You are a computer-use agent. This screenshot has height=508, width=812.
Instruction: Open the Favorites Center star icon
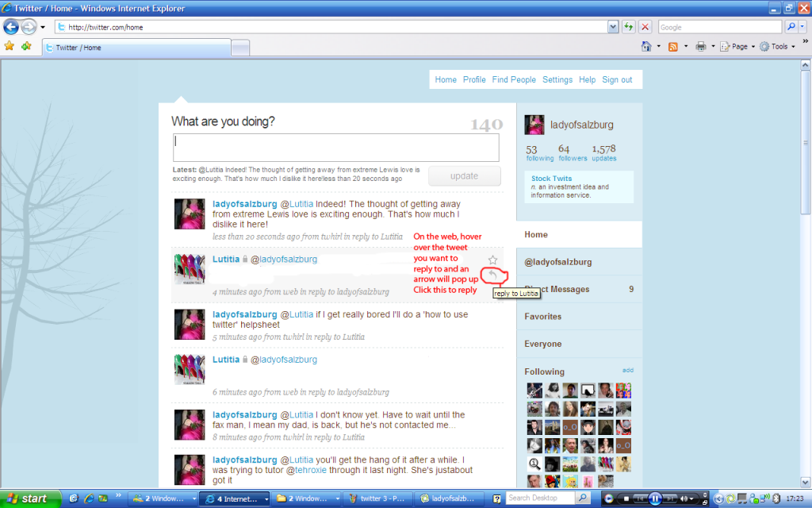click(x=10, y=47)
